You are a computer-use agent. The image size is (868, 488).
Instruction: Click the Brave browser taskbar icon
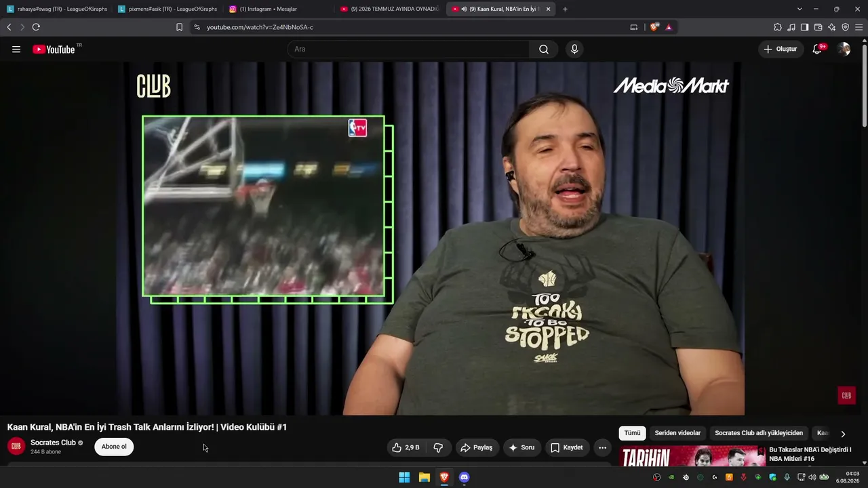444,477
